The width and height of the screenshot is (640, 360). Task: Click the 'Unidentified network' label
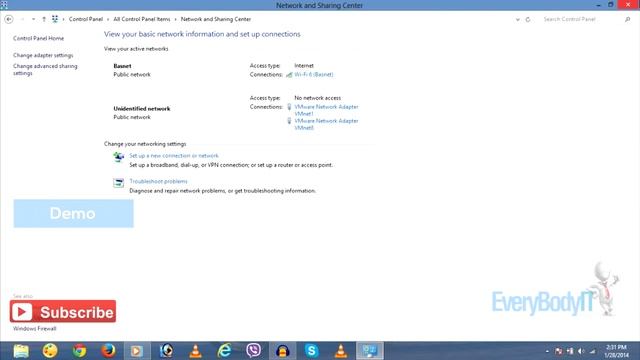142,109
